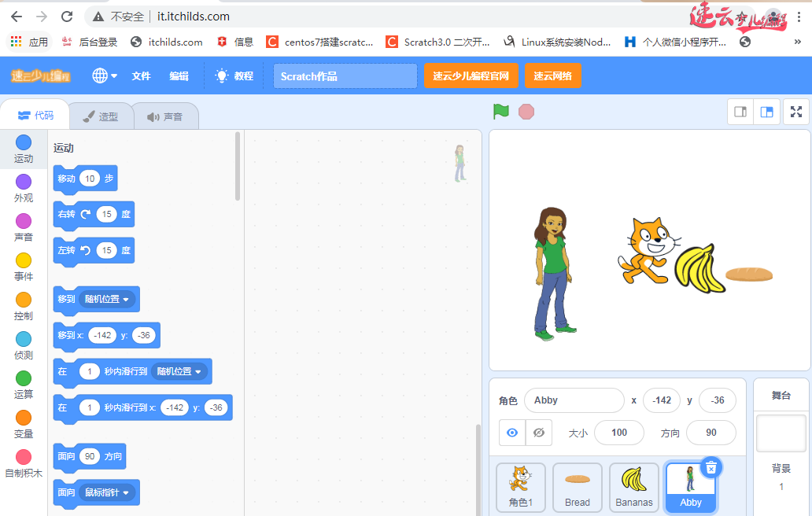Delete the Abby sprite with trash icon

pyautogui.click(x=710, y=467)
